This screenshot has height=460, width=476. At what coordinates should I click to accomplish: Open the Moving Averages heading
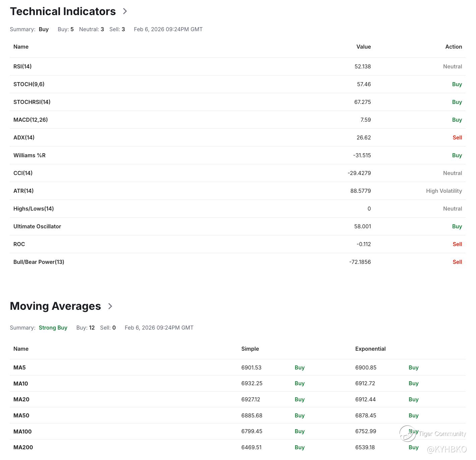point(55,306)
